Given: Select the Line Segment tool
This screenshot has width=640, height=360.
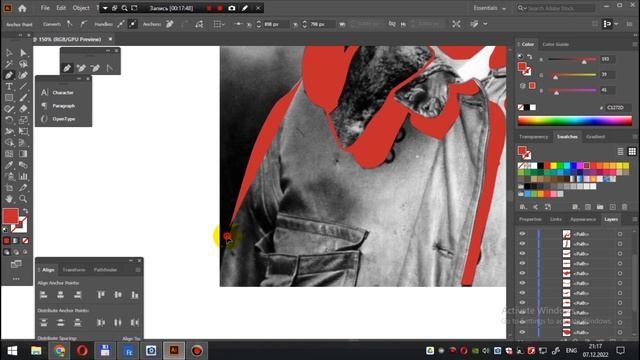Looking at the screenshot, I should [x=23, y=86].
